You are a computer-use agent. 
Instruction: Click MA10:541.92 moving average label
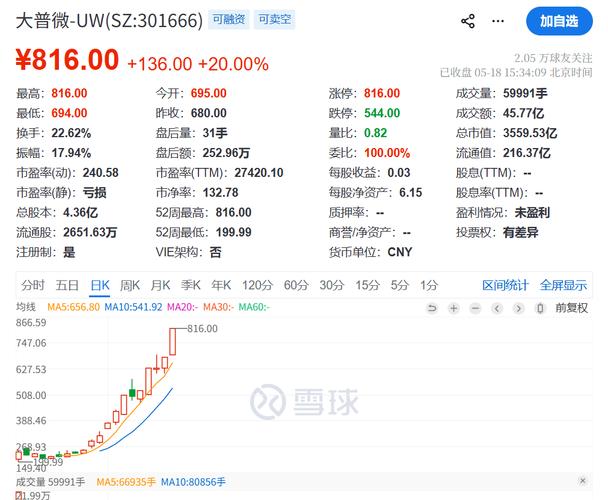pos(133,307)
